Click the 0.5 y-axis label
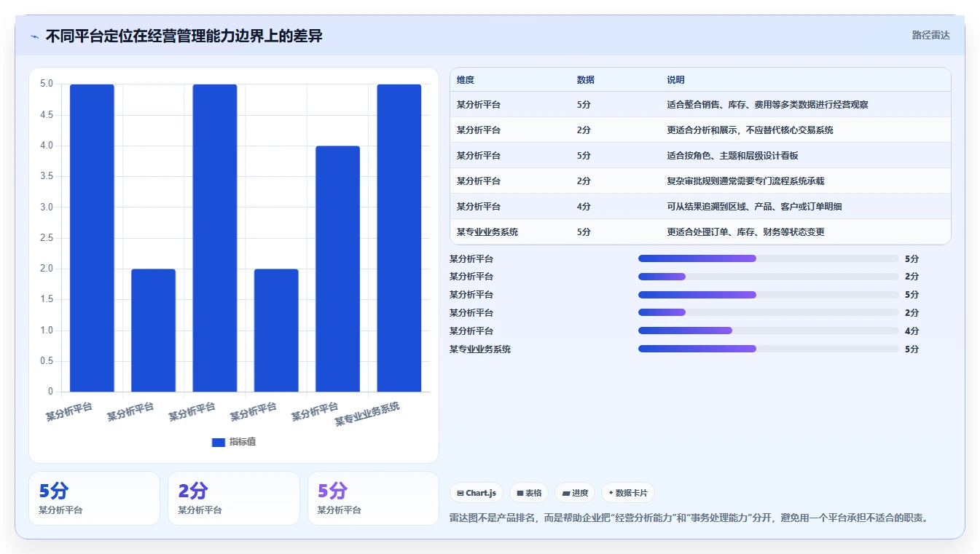 tap(47, 361)
